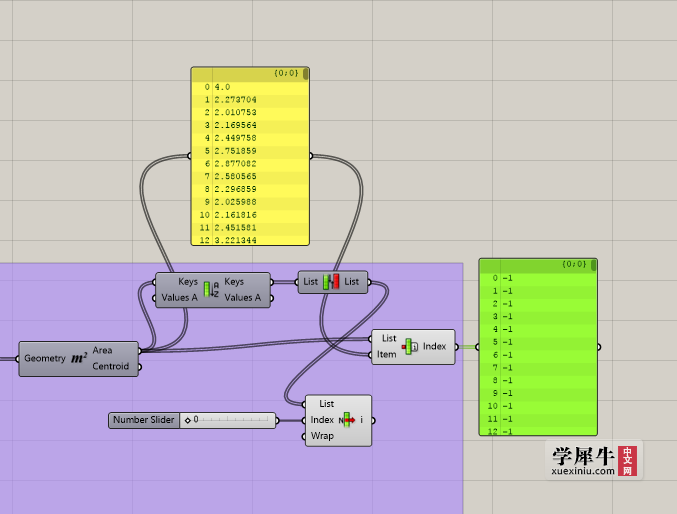The height and width of the screenshot is (514, 677).
Task: Click the Keys output on Sort List
Action: pos(234,282)
